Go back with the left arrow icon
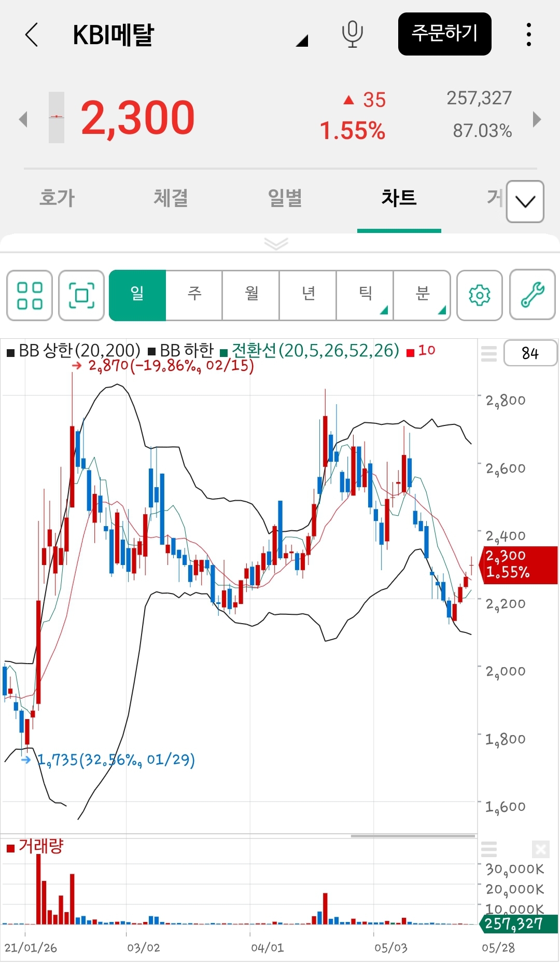The width and height of the screenshot is (560, 964). [x=32, y=34]
